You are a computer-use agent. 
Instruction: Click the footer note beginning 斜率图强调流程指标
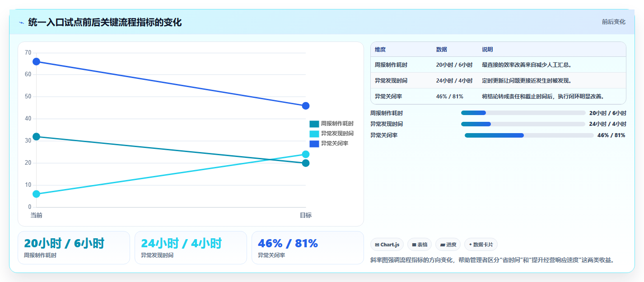pos(492,260)
